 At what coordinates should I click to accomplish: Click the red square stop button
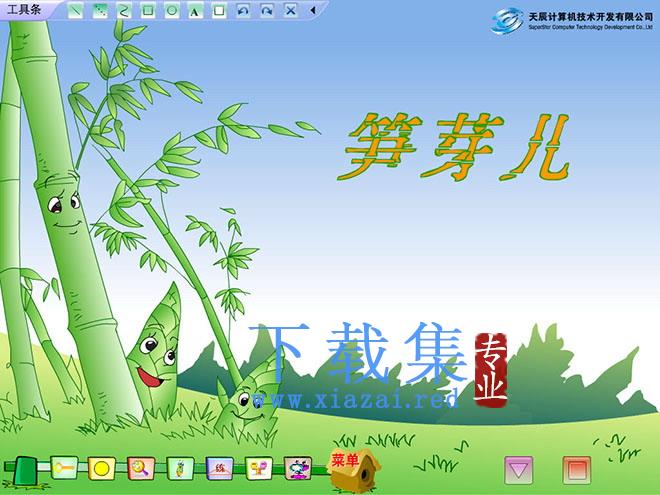(577, 470)
